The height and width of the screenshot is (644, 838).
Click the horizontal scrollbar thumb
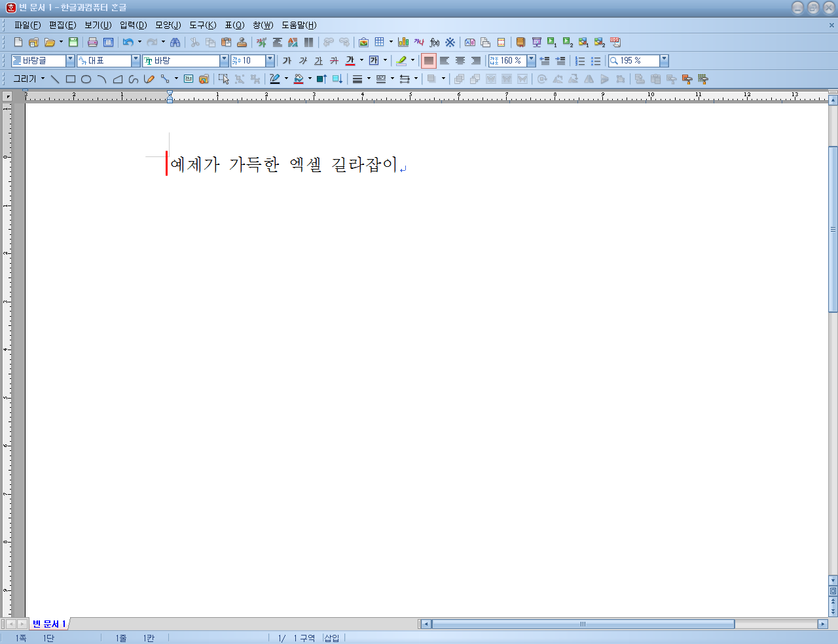coord(583,624)
